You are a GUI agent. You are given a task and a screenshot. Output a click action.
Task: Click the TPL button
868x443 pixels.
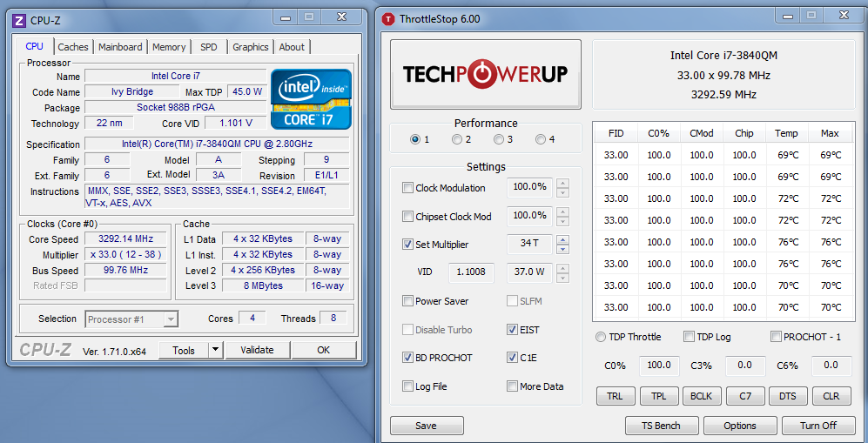pyautogui.click(x=659, y=396)
